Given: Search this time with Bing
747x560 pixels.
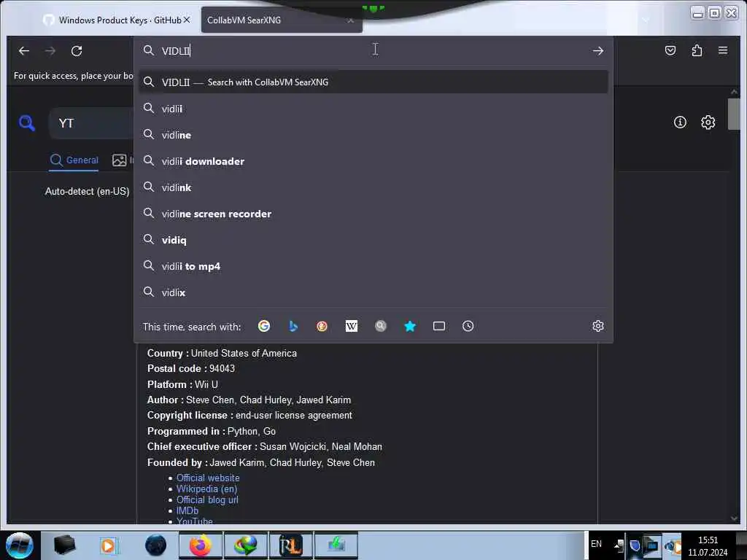Looking at the screenshot, I should pos(293,326).
